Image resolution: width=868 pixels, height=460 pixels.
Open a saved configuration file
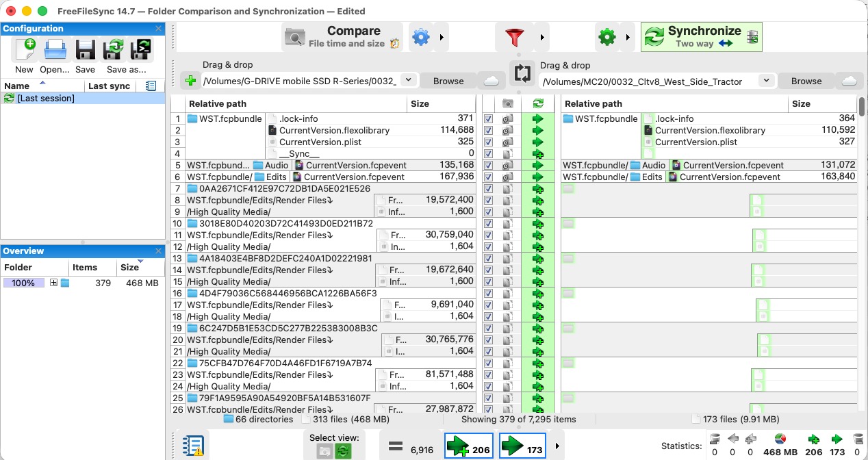(x=55, y=51)
